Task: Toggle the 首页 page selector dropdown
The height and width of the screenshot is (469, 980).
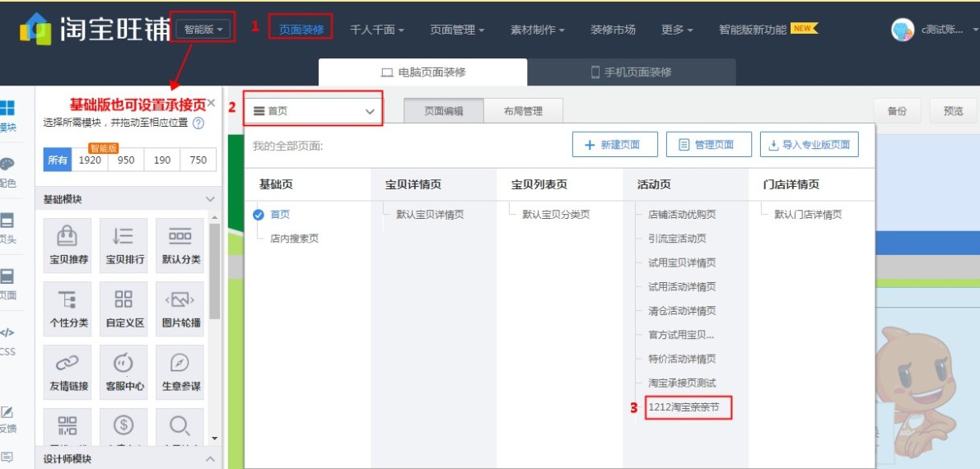Action: [x=313, y=111]
